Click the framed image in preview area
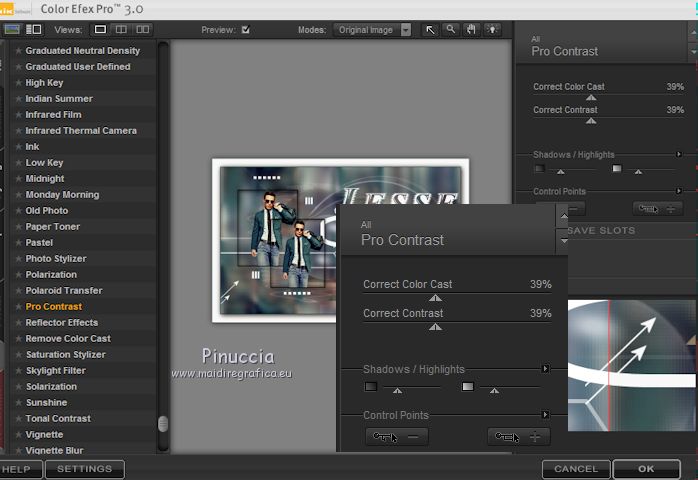The width and height of the screenshot is (698, 480). (341, 240)
